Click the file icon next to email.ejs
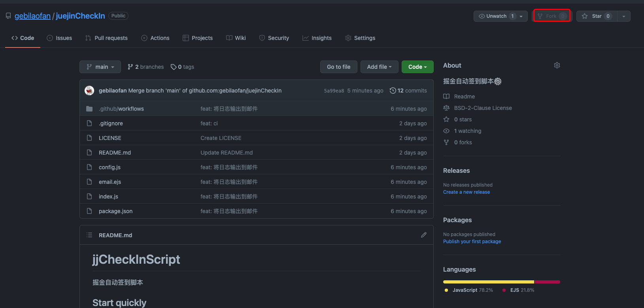Viewport: 644px width, 308px height. click(x=89, y=182)
